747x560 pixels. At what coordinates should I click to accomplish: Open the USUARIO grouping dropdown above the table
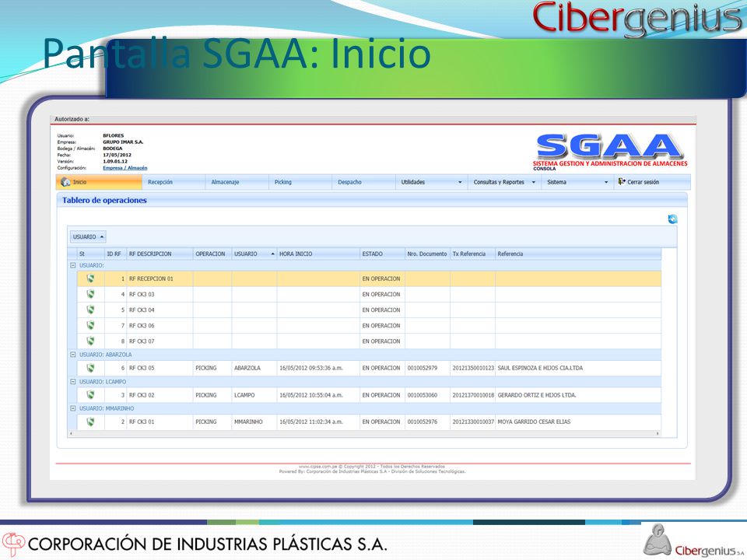coord(88,236)
